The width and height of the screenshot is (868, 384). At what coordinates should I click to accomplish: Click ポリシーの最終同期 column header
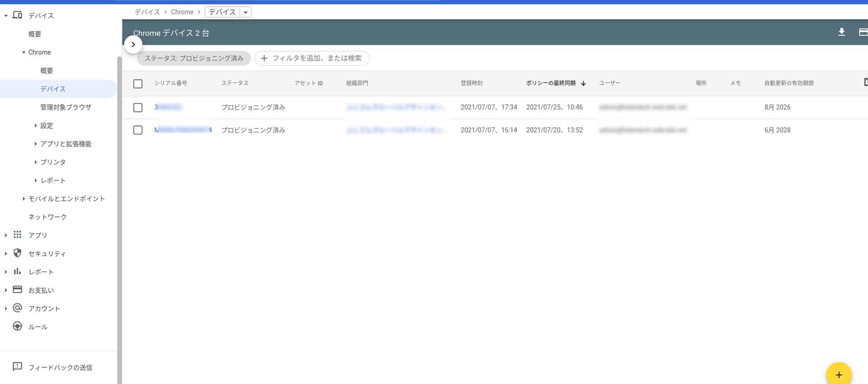pyautogui.click(x=551, y=83)
